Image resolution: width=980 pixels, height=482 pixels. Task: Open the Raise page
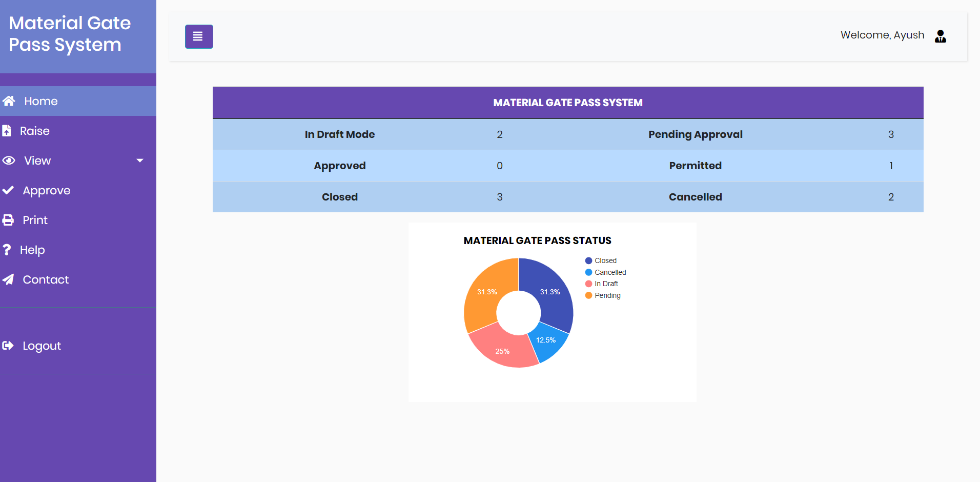[36, 131]
